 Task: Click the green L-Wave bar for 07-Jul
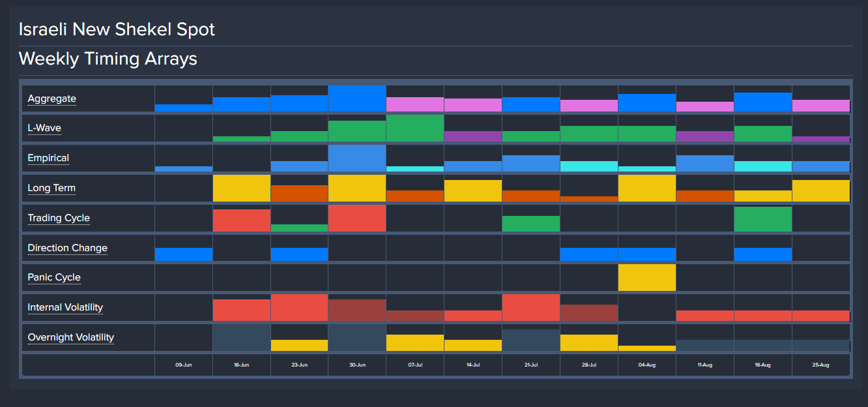pos(415,128)
